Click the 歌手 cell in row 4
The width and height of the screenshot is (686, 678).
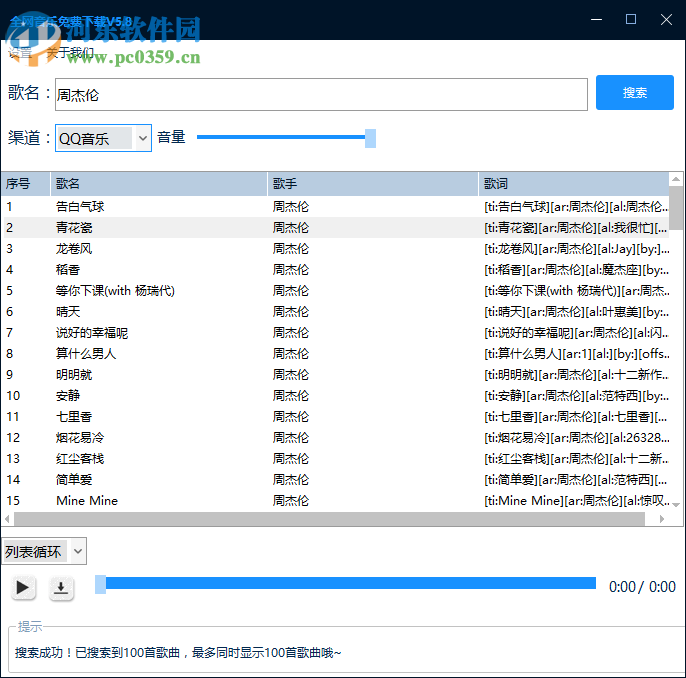pyautogui.click(x=291, y=269)
